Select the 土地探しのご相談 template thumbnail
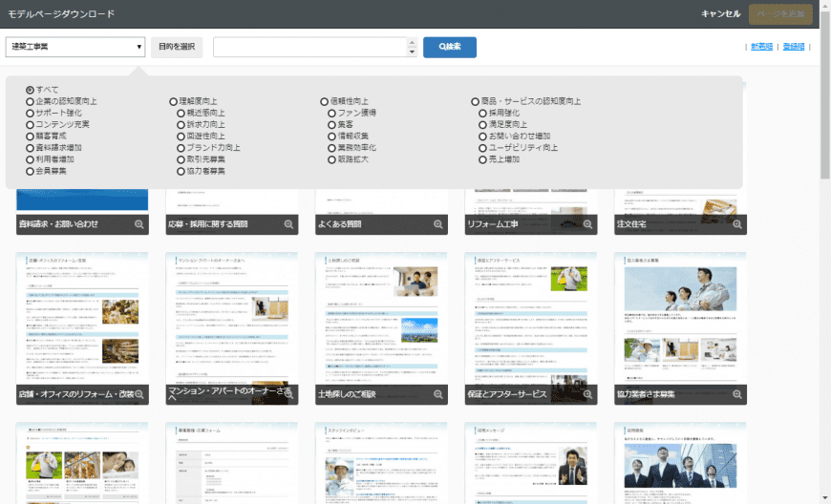Viewport: 831px width, 504px height. coord(381,328)
